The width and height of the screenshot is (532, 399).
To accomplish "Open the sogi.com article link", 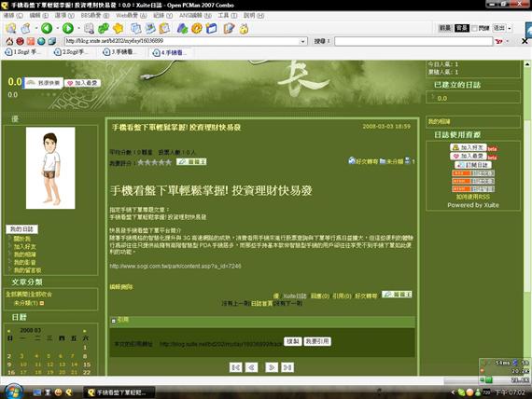I will click(x=175, y=266).
